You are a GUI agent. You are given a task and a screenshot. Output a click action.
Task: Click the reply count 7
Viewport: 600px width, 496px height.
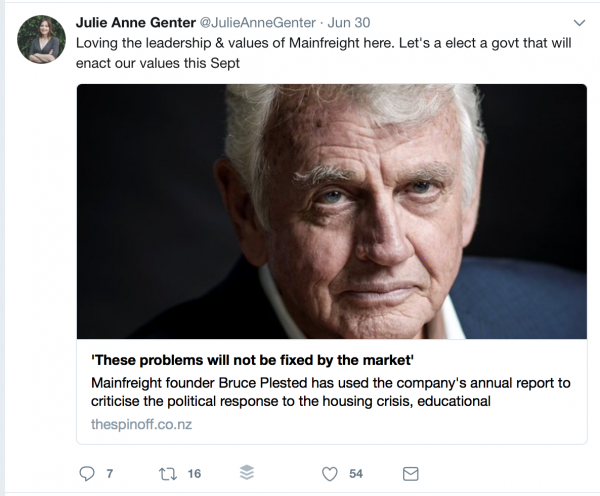point(109,473)
